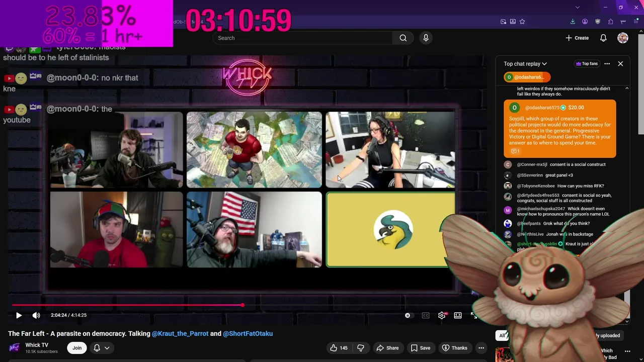Open the first recommended video thumbnail

click(x=503, y=355)
